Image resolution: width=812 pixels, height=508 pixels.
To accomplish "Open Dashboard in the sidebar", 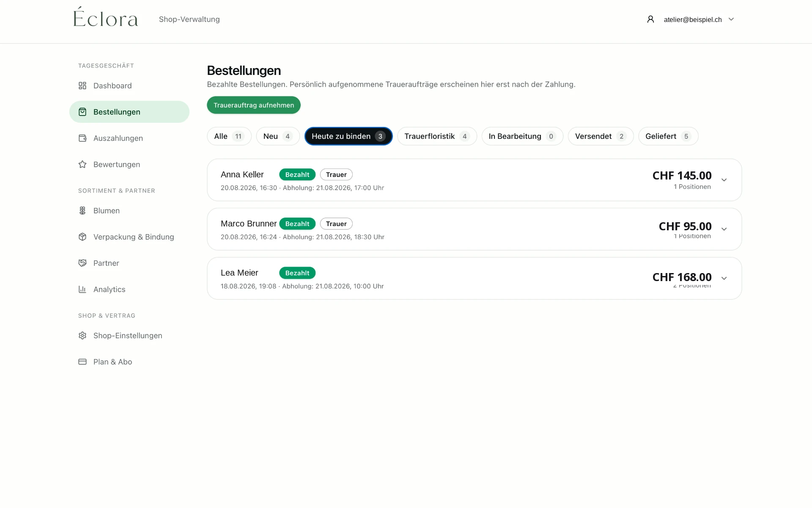I will (129, 86).
